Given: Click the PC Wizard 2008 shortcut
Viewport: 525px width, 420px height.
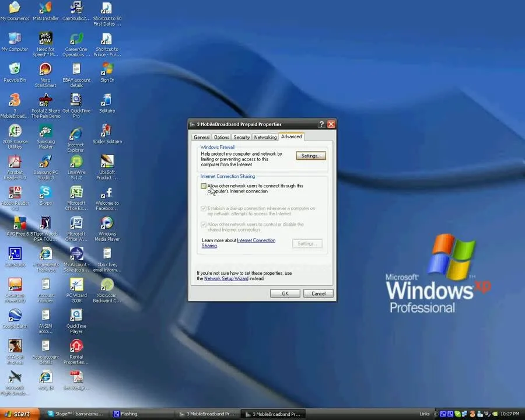Looking at the screenshot, I should point(76,290).
